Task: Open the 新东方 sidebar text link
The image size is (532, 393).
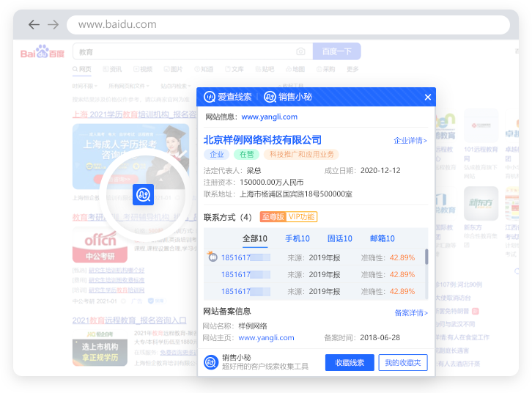Action: tap(473, 227)
